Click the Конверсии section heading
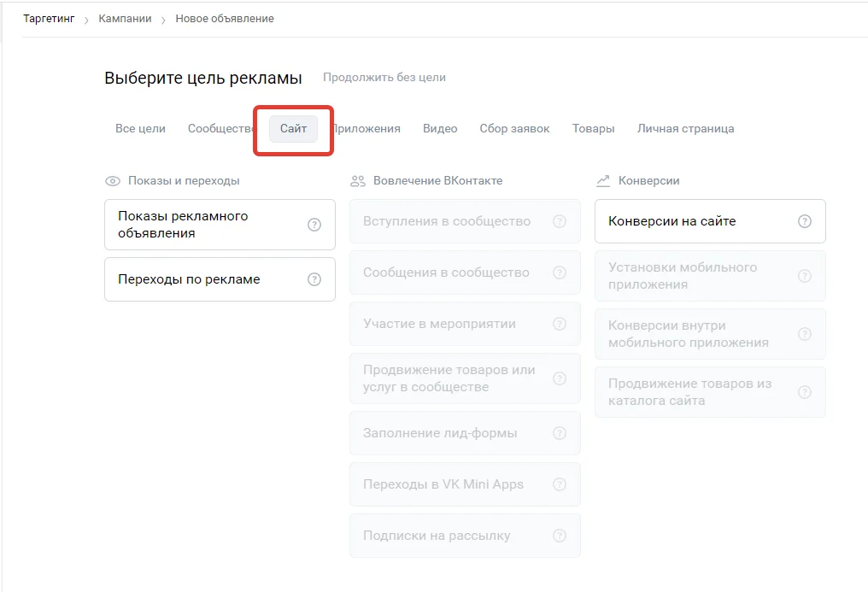The width and height of the screenshot is (868, 592). 648,181
